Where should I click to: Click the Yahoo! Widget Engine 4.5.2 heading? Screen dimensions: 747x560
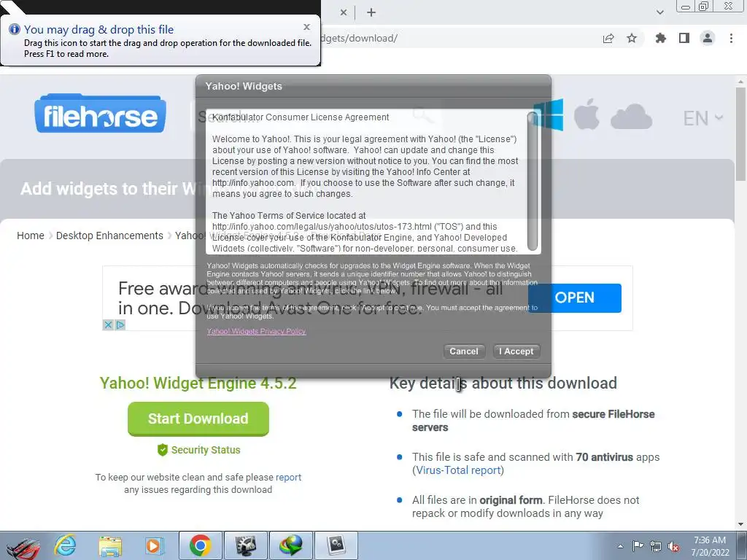click(x=198, y=384)
